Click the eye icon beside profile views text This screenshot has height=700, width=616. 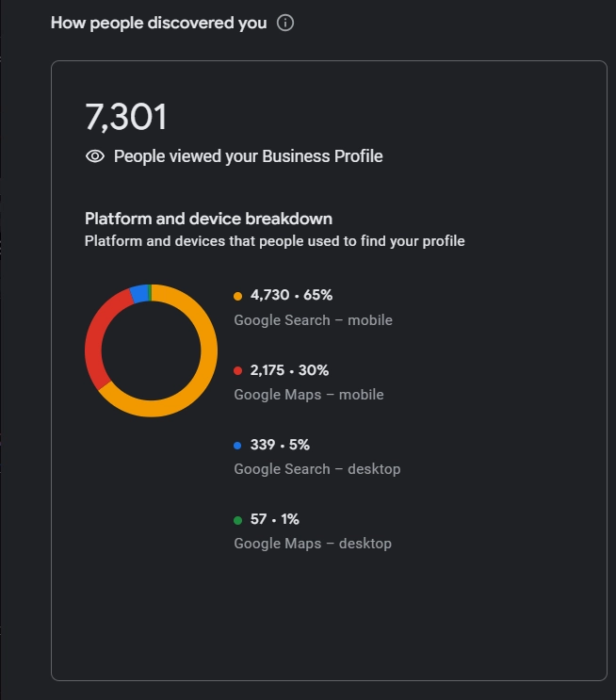coord(95,156)
